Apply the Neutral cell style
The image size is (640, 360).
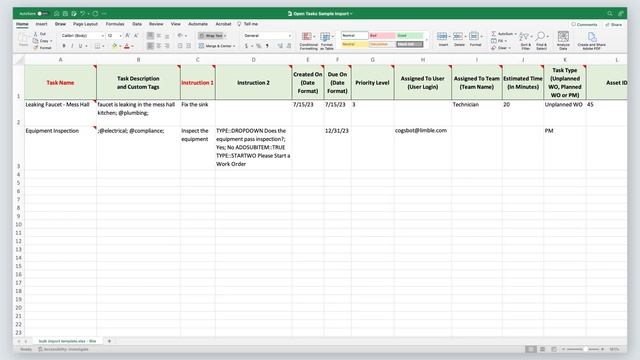354,44
